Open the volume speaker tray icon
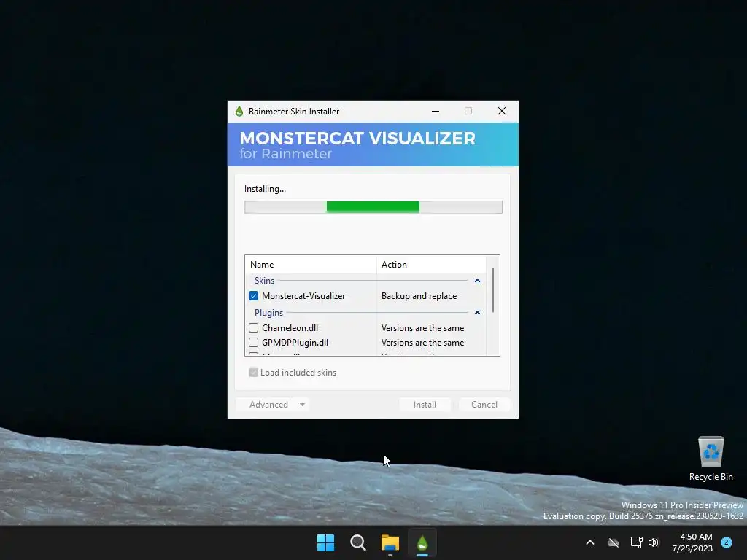Screen dimensions: 747x560 click(x=654, y=542)
